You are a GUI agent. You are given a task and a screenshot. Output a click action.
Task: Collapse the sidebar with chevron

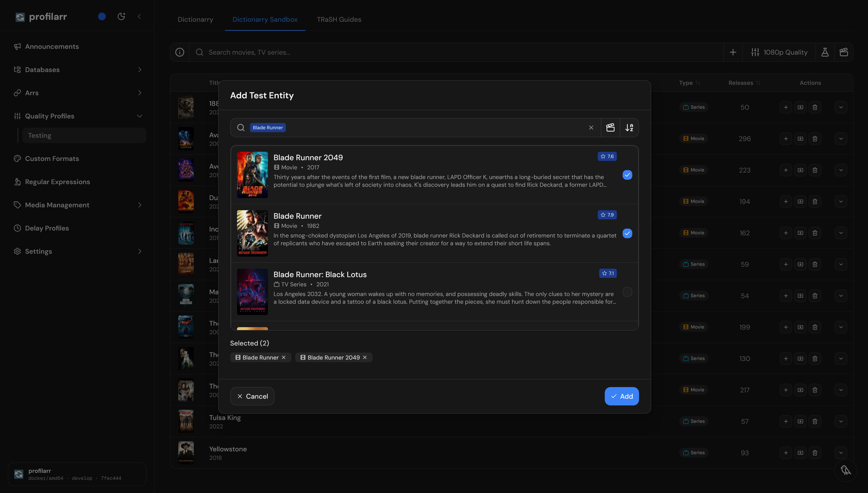pyautogui.click(x=139, y=17)
